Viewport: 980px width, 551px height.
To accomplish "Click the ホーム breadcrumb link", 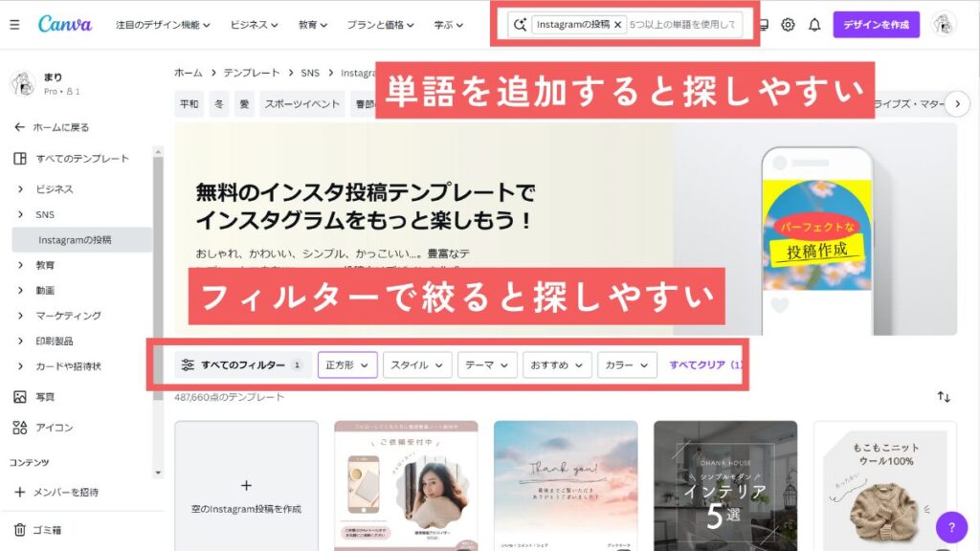I will point(189,73).
